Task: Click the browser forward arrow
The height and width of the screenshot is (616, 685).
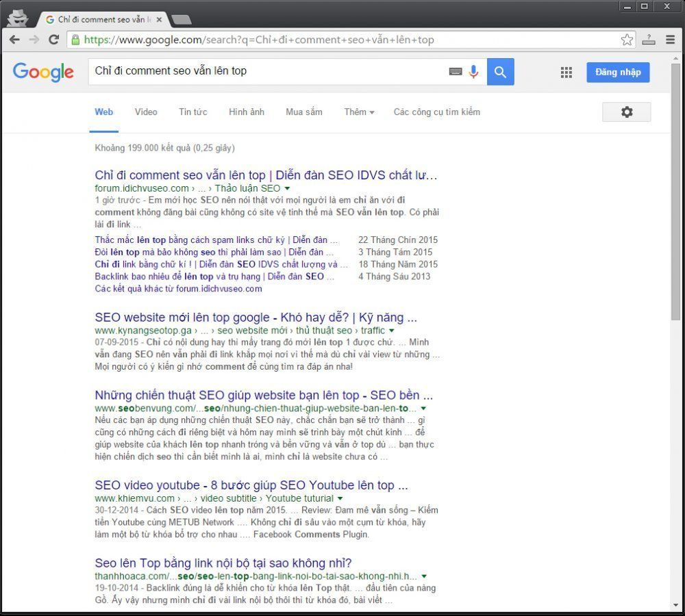Action: point(34,40)
